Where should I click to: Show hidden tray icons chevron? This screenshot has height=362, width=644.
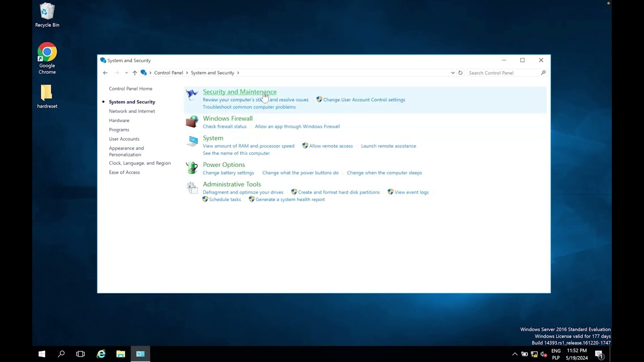515,354
